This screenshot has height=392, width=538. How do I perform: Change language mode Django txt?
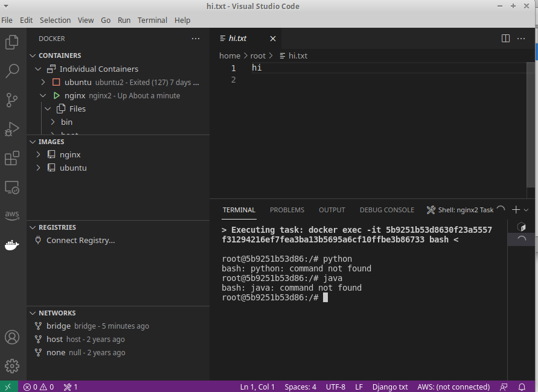click(390, 387)
